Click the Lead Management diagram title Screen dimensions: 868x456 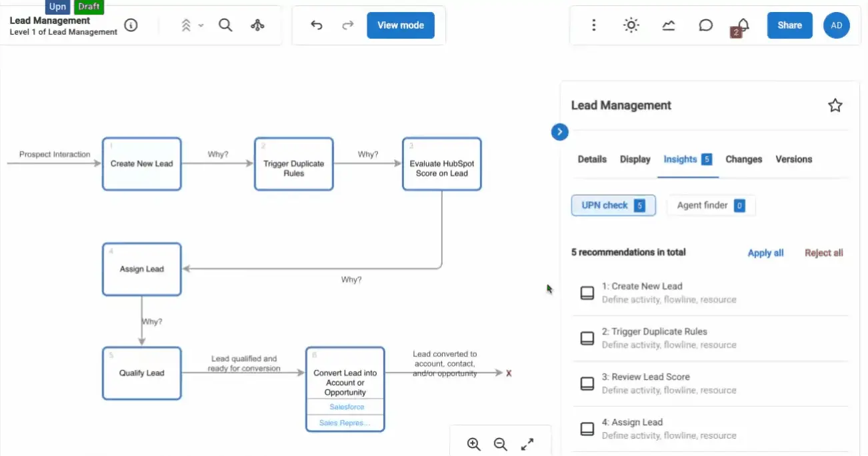[50, 21]
